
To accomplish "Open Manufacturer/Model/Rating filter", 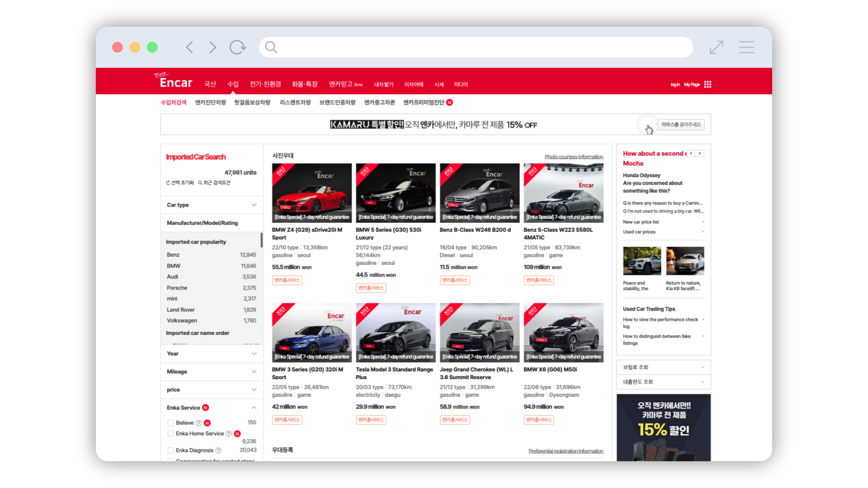I will (212, 223).
